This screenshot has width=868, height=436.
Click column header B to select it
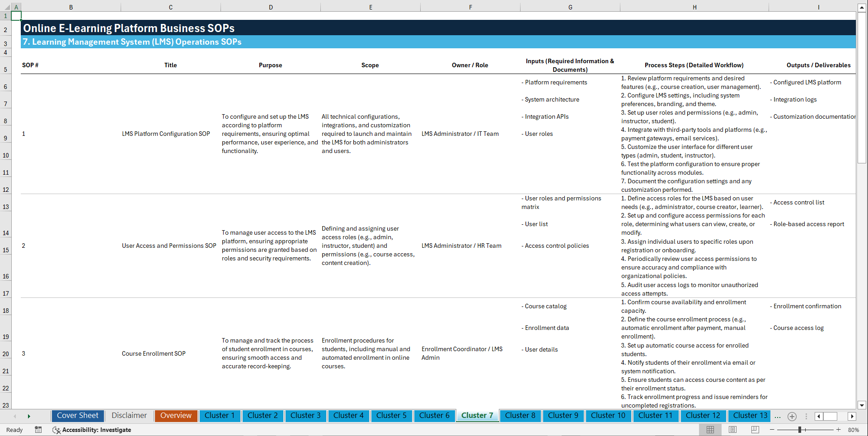71,7
